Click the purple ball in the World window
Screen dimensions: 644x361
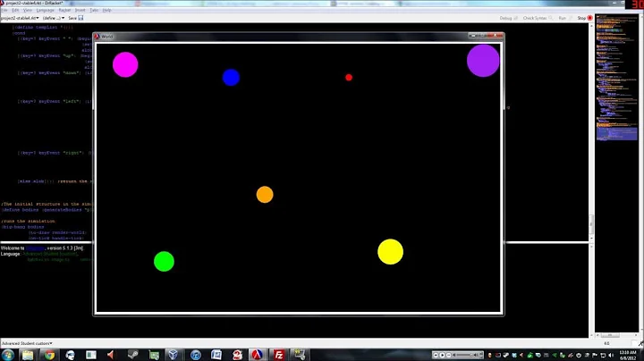pos(483,61)
